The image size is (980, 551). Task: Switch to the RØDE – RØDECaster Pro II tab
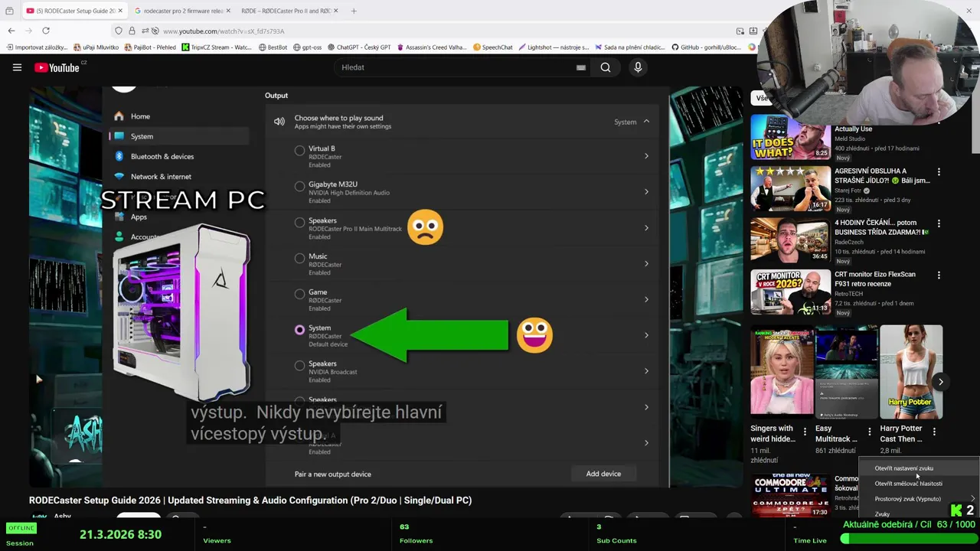click(286, 11)
